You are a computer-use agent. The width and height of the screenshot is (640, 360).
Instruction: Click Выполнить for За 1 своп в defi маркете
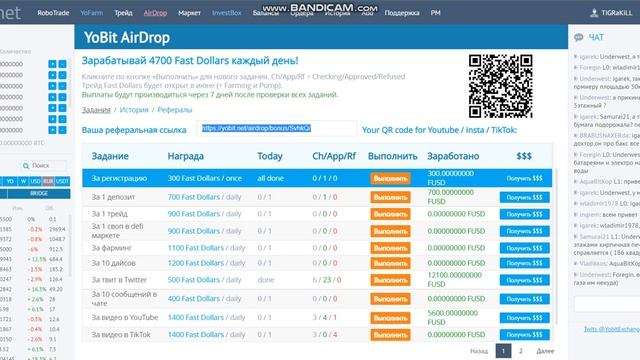390,231
